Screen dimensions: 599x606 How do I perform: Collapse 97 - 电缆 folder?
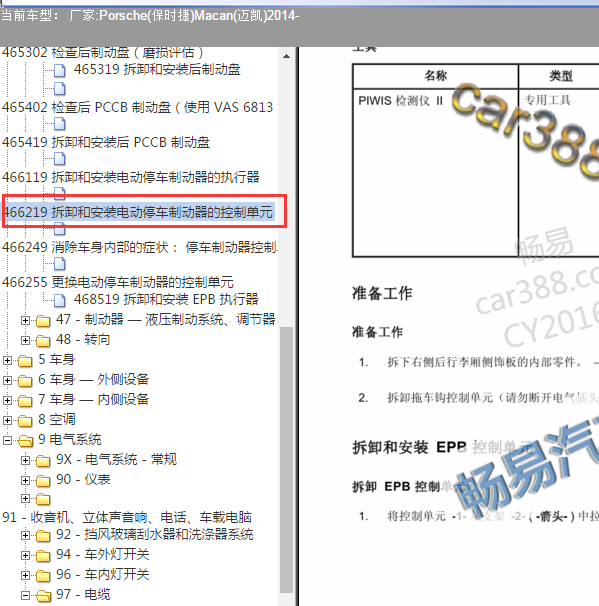pyautogui.click(x=26, y=595)
